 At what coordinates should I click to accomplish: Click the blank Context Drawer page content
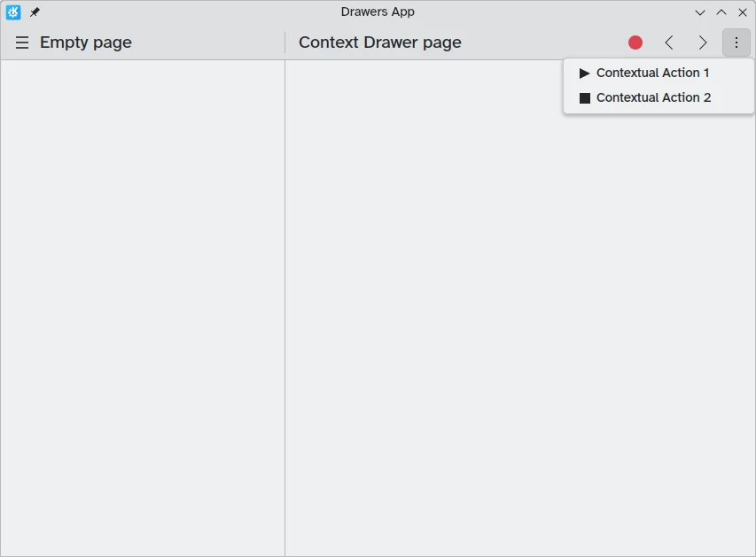click(519, 332)
